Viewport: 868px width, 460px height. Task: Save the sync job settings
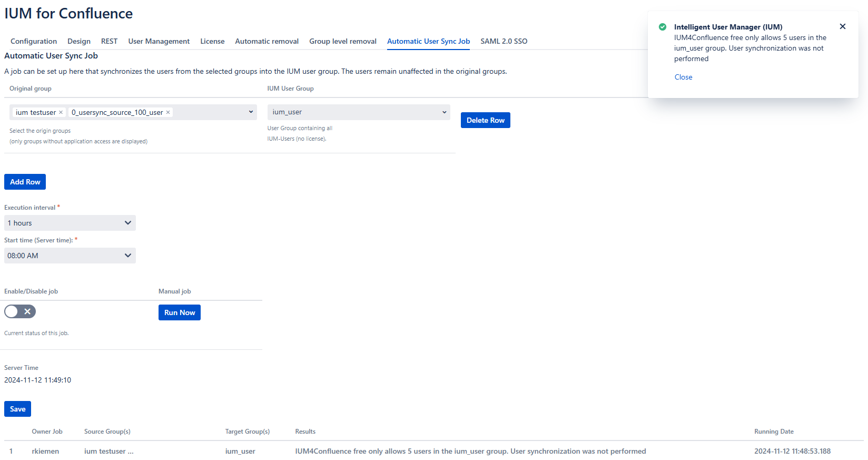pos(17,409)
